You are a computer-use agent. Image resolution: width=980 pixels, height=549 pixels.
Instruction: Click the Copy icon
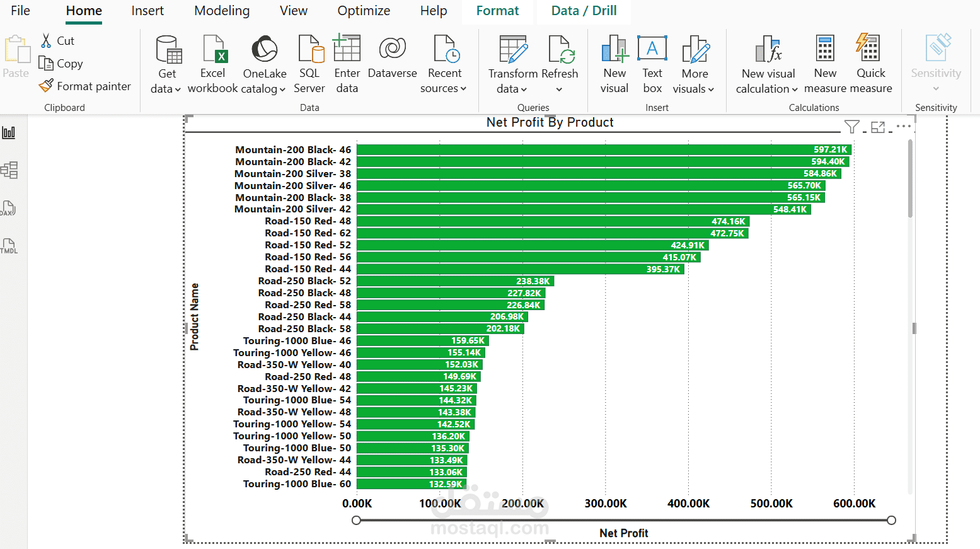coord(46,63)
